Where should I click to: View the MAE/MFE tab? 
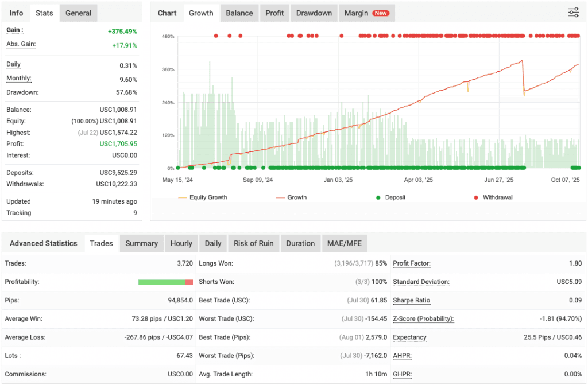344,243
